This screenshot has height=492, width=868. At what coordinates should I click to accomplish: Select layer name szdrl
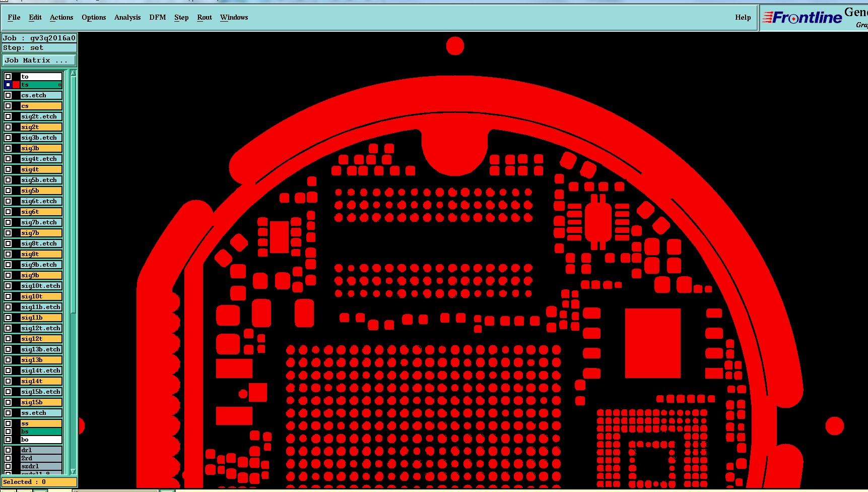(41, 466)
